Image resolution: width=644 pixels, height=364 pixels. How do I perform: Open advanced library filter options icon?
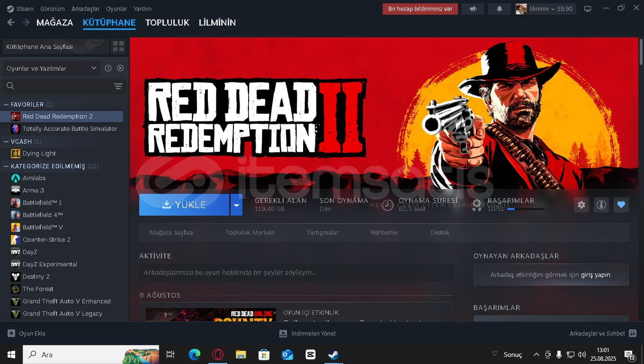click(118, 86)
